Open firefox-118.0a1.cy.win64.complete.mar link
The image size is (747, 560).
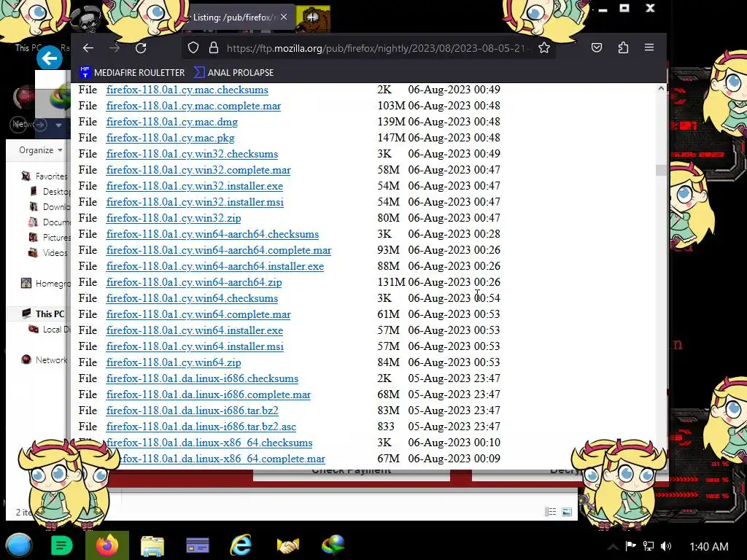click(198, 314)
